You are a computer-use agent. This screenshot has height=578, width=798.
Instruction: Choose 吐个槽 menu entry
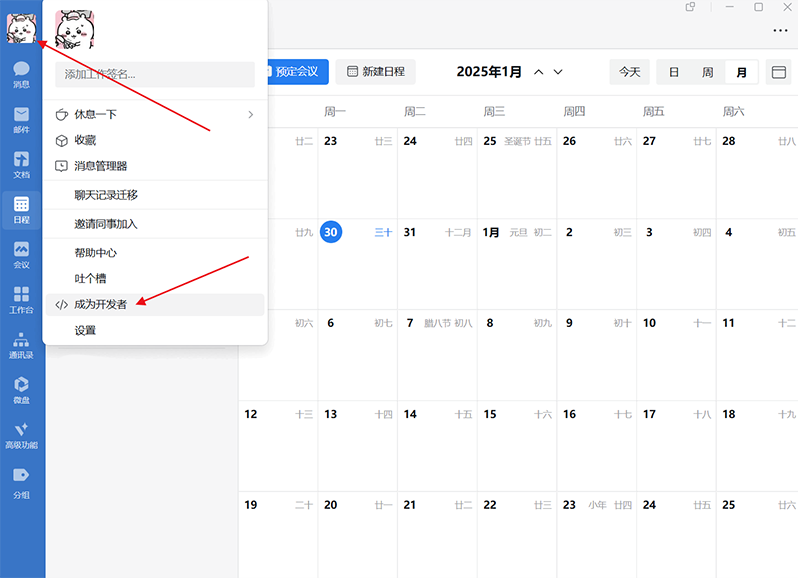coord(155,278)
